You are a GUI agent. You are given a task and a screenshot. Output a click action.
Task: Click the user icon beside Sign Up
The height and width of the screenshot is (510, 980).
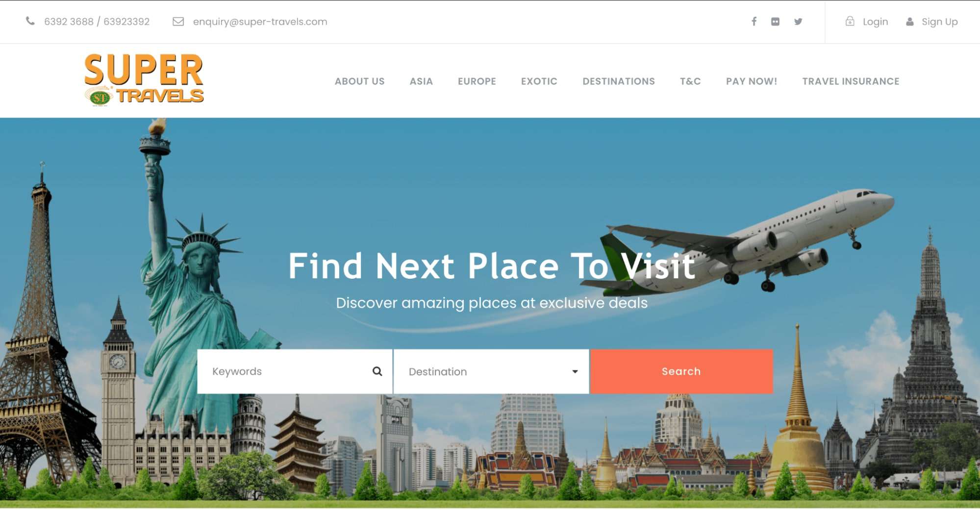click(910, 22)
